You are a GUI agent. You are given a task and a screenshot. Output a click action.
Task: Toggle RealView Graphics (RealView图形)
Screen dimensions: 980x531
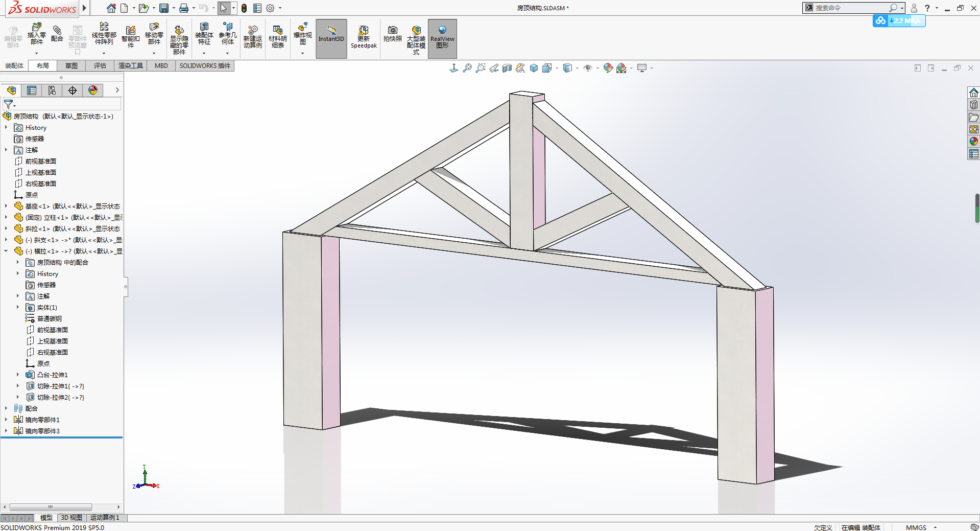[442, 38]
